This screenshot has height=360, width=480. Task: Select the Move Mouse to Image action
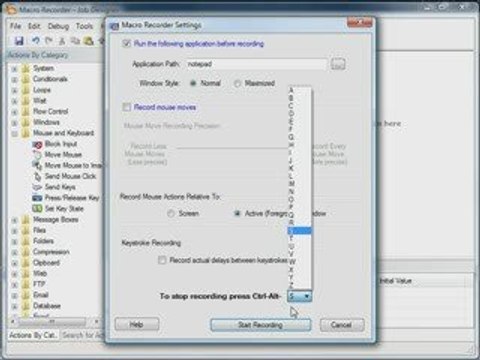(x=73, y=165)
